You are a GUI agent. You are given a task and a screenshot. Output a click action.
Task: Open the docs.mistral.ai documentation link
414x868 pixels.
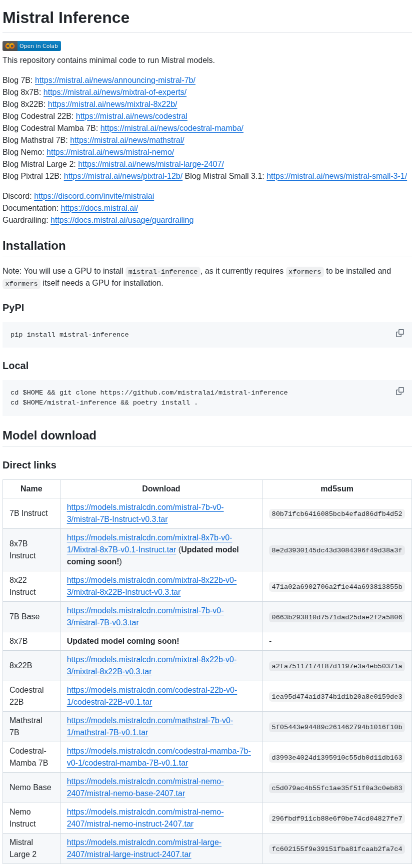tap(99, 208)
